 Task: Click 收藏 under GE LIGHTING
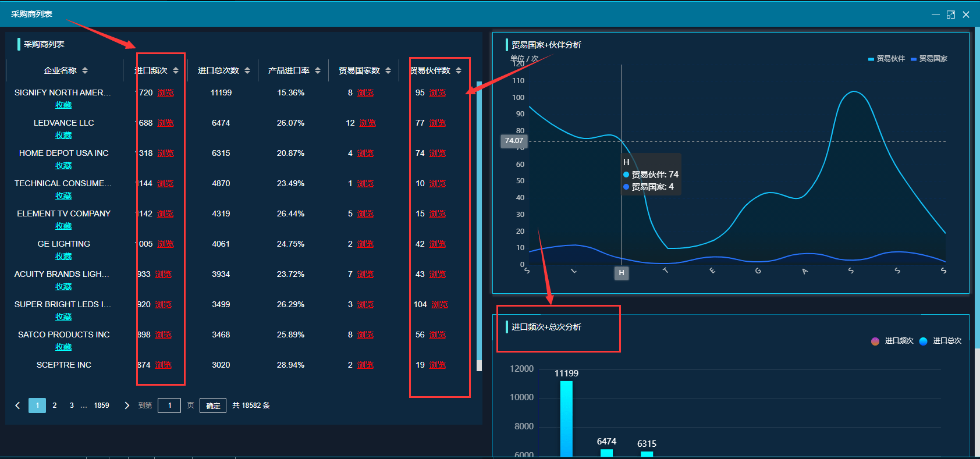point(63,257)
